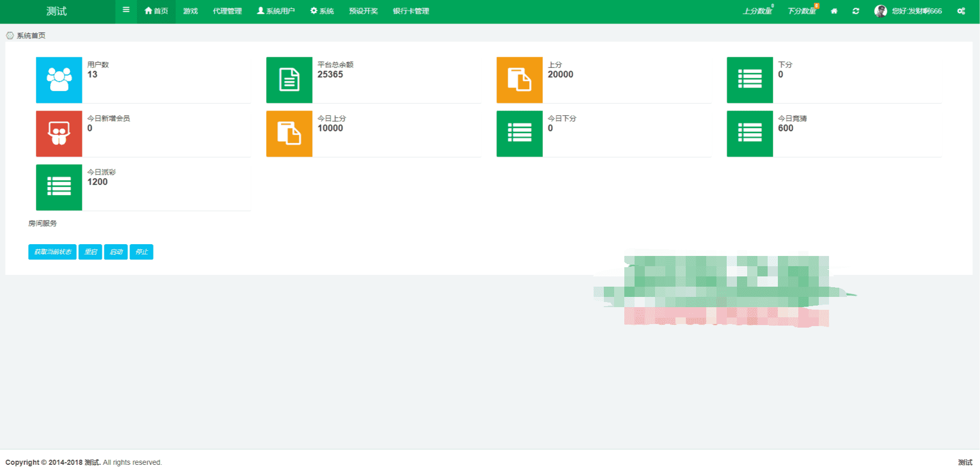
Task: Click the orange 上分 copy icon tile
Action: [x=519, y=80]
